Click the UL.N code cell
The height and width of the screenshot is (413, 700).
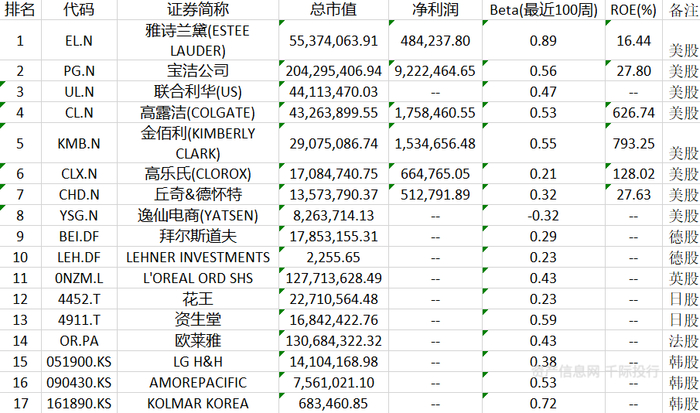tap(79, 92)
